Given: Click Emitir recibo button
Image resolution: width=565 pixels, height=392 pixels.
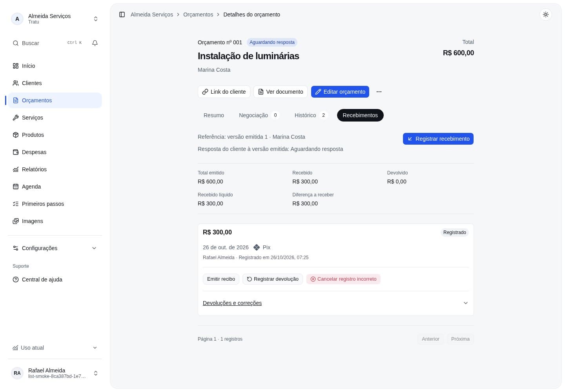Looking at the screenshot, I should [221, 279].
